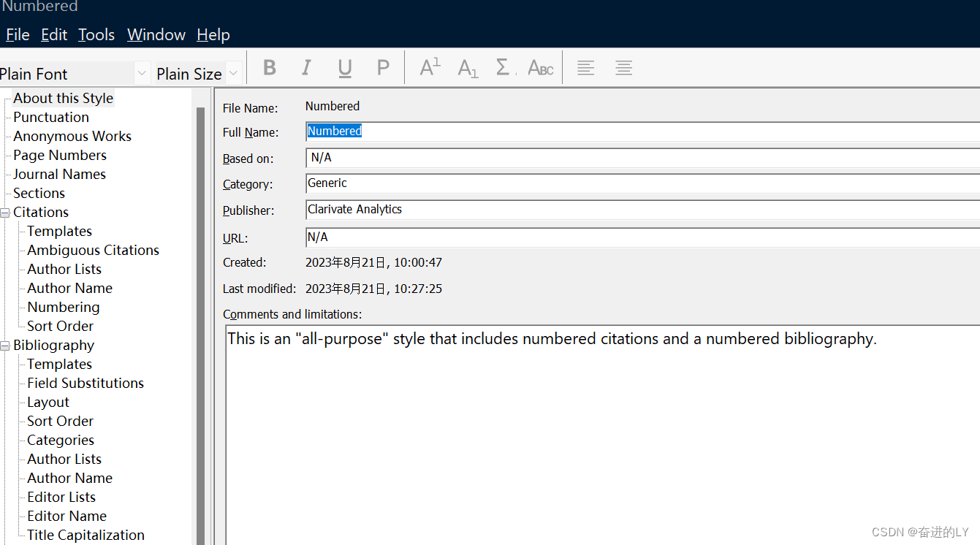Open the Window menu
The height and width of the screenshot is (545, 980).
coord(156,34)
